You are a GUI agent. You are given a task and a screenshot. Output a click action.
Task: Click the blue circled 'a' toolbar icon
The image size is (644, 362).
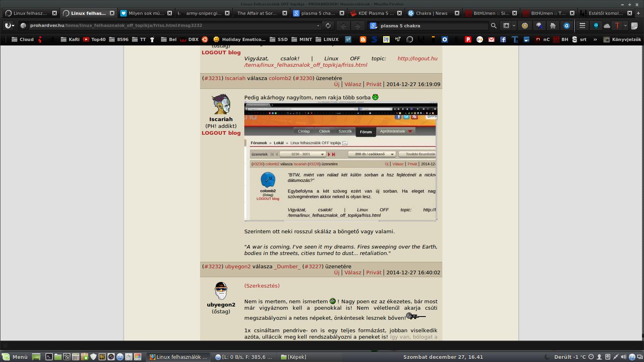coord(567,26)
